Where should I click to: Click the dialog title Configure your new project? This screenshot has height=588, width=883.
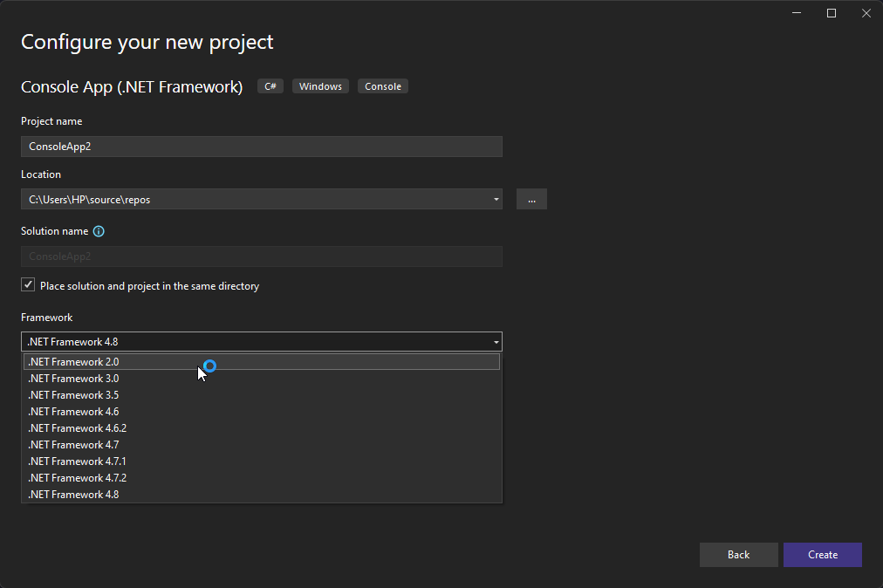[x=146, y=41]
